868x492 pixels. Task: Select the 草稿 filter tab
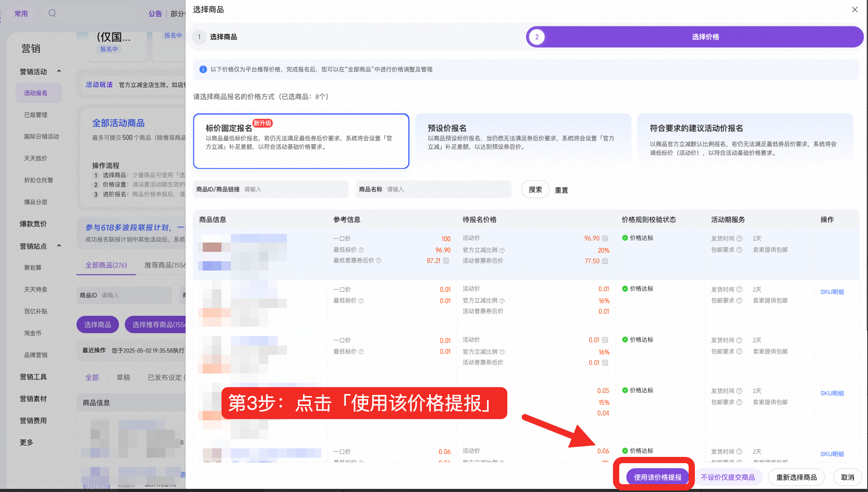(123, 377)
